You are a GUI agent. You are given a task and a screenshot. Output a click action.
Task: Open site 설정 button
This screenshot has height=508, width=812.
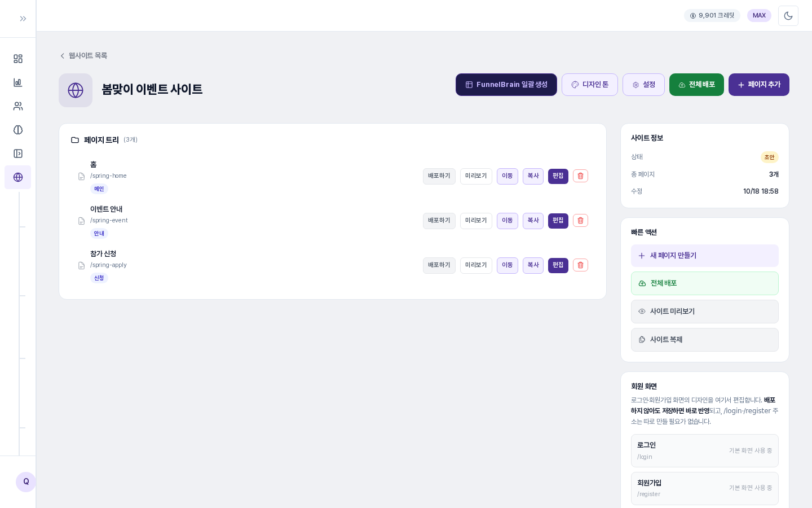[x=643, y=85]
